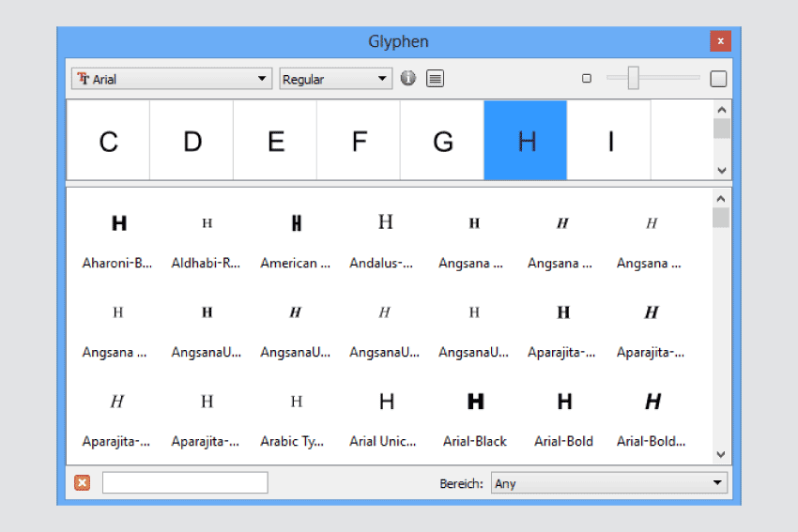
Task: Click the orange clear search X icon
Action: pyautogui.click(x=82, y=482)
